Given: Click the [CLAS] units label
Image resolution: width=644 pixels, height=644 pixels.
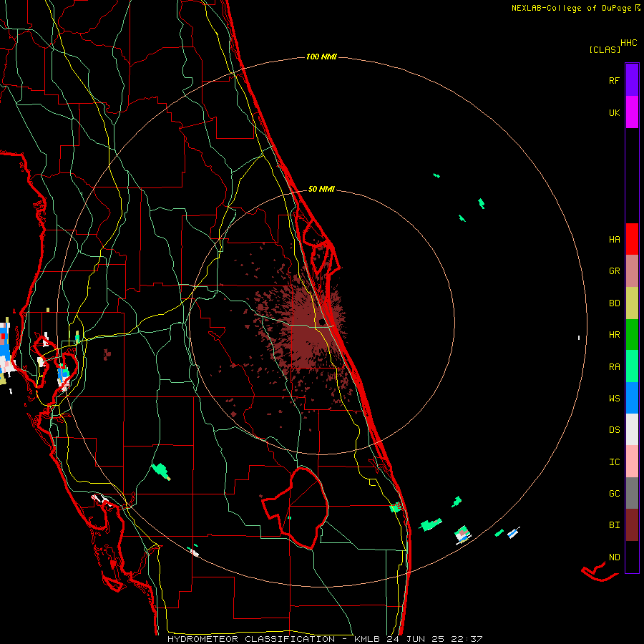Looking at the screenshot, I should pyautogui.click(x=605, y=49).
